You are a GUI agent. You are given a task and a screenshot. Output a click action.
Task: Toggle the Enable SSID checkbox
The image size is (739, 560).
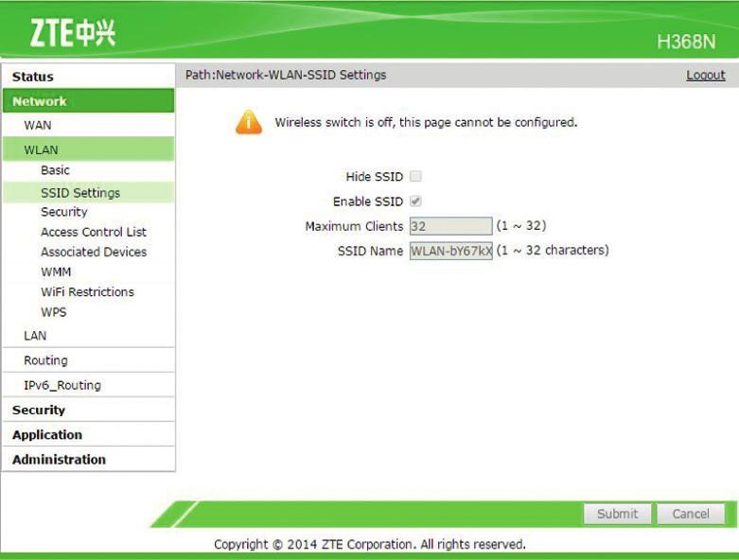415,201
